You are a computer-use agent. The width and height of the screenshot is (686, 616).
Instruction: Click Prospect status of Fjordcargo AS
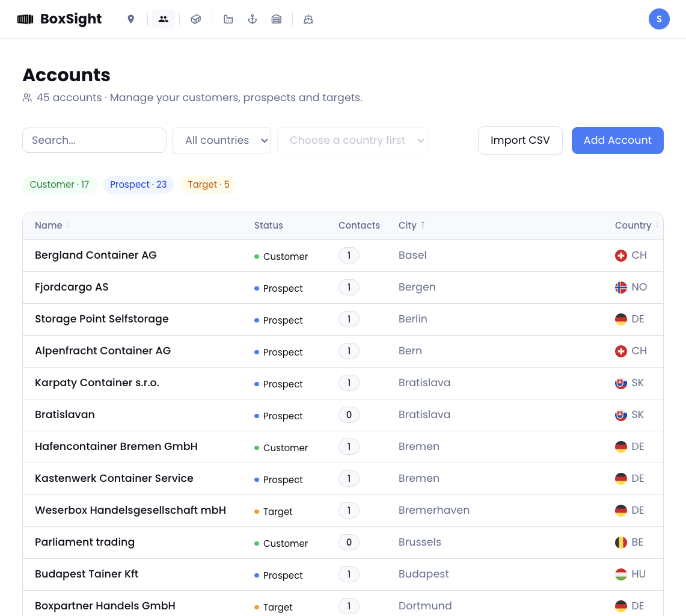[279, 289]
